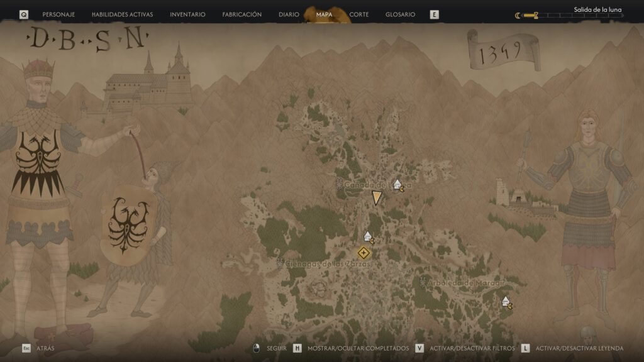644x362 pixels.
Task: Open the Diario tab
Action: point(289,14)
